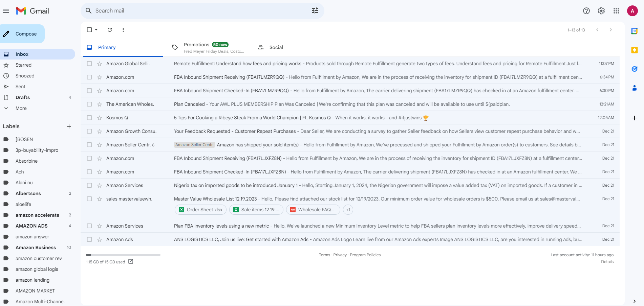Open the select dropdown arrow
Screen dimensions: 644x306
point(96,30)
